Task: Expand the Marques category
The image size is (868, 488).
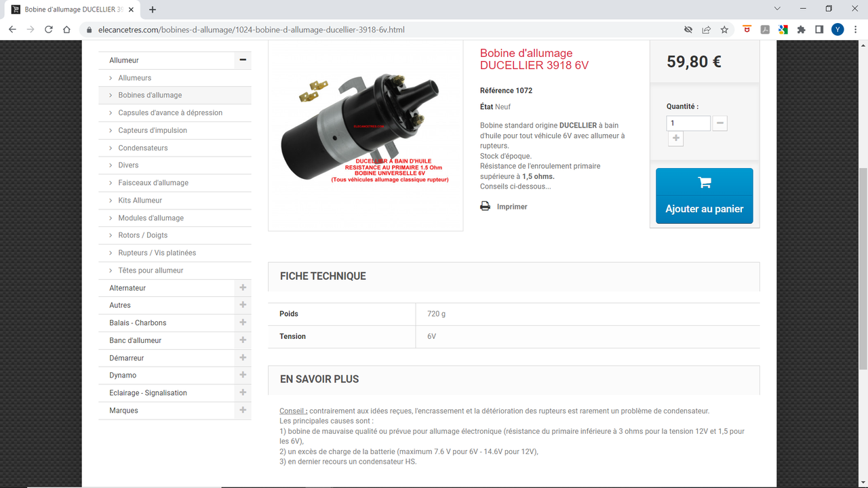Action: [243, 410]
